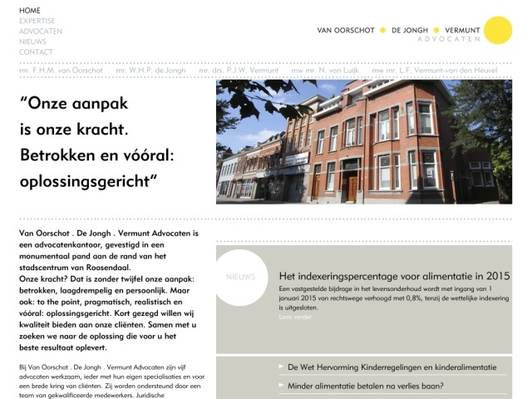The height and width of the screenshot is (399, 532).
Task: Open profile of mr. F.H.M. van Oorschot
Action: click(x=61, y=71)
